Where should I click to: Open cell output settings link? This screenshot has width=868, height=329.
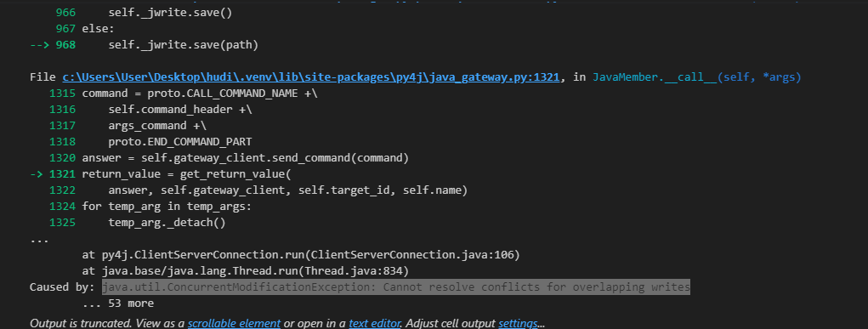[518, 323]
